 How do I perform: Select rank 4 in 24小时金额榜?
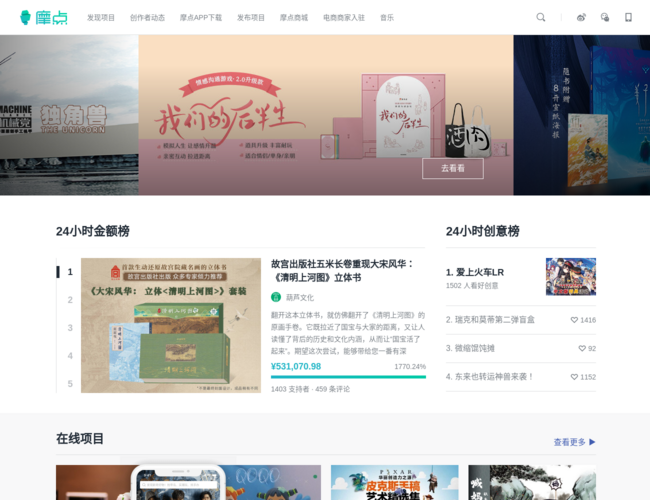[70, 356]
